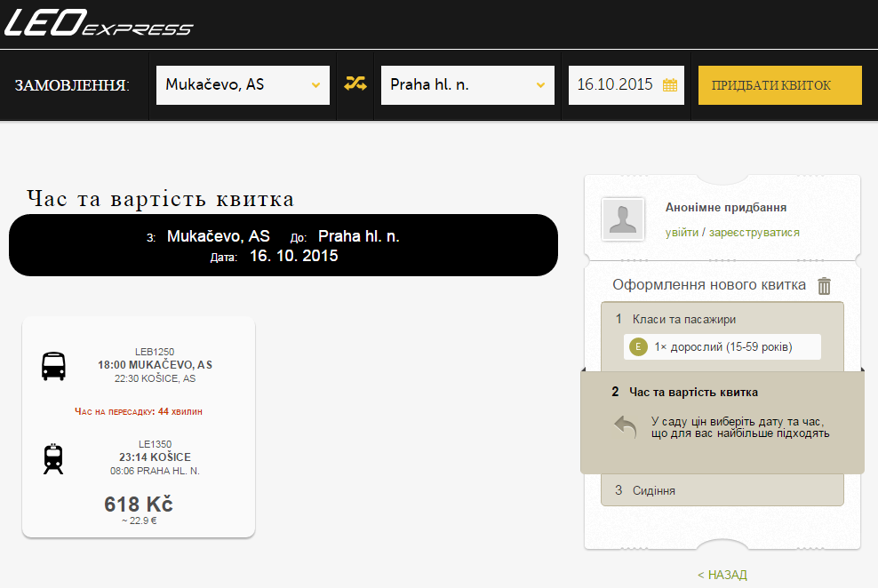878x588 pixels.
Task: Click the bus icon for LEB1250
Action: (x=53, y=367)
